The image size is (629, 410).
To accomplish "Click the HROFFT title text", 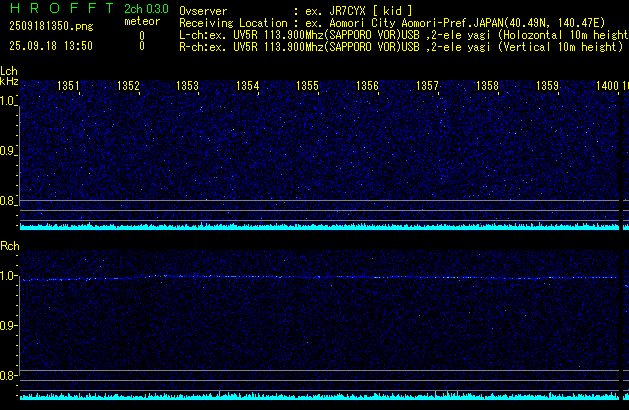I will (x=60, y=9).
